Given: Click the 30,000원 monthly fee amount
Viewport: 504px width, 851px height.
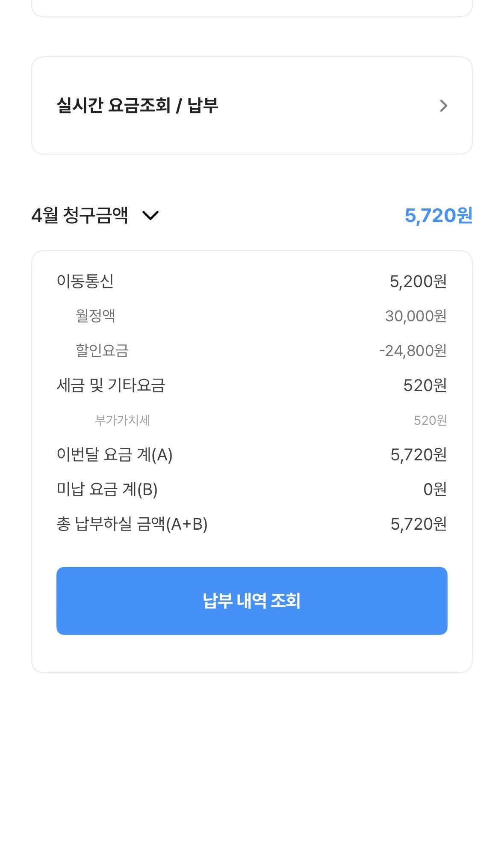Looking at the screenshot, I should 416,316.
